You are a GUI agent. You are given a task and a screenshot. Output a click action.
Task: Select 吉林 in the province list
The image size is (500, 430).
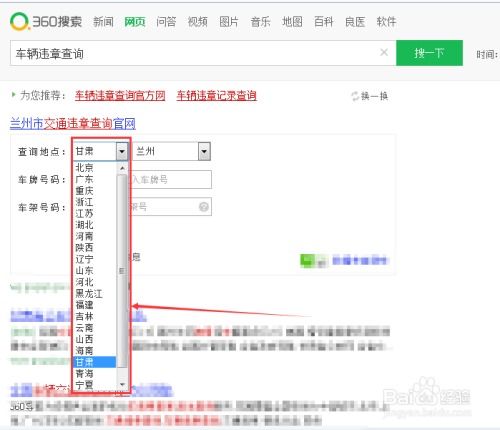coord(95,316)
